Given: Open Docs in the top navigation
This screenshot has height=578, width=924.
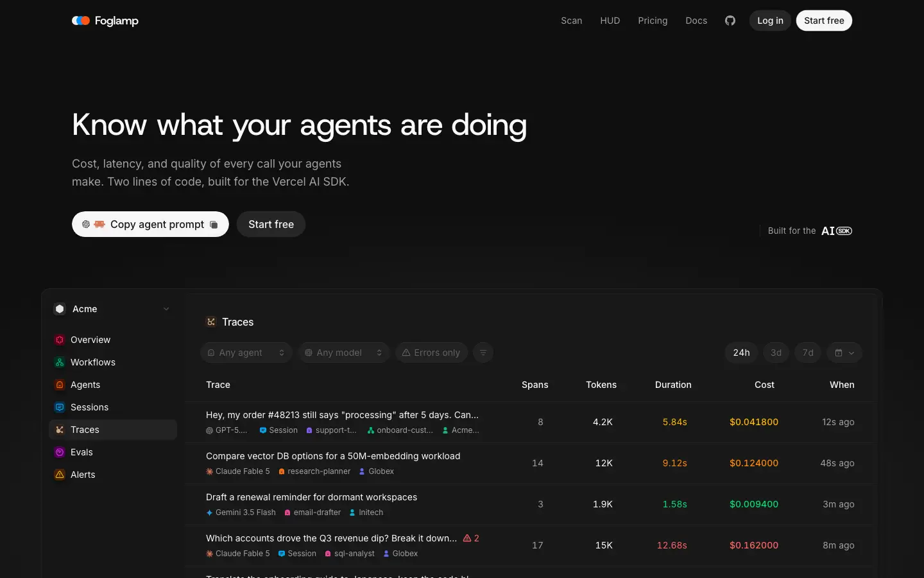Looking at the screenshot, I should coord(696,21).
